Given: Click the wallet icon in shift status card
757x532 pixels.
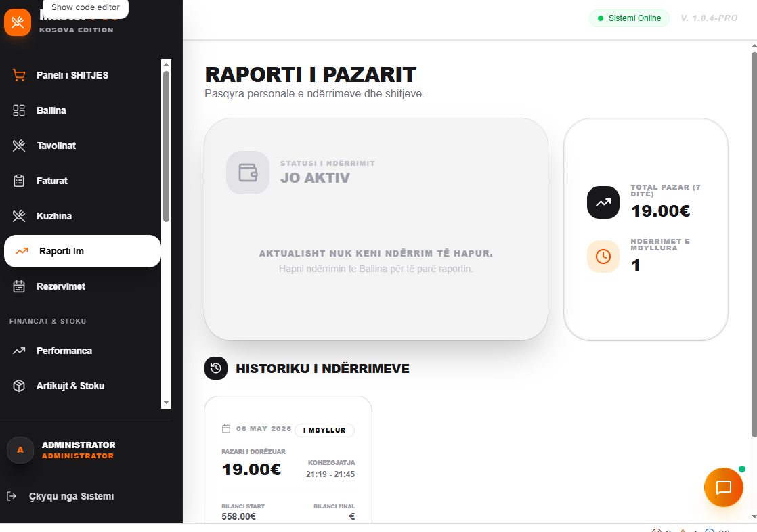Looking at the screenshot, I should 248,173.
